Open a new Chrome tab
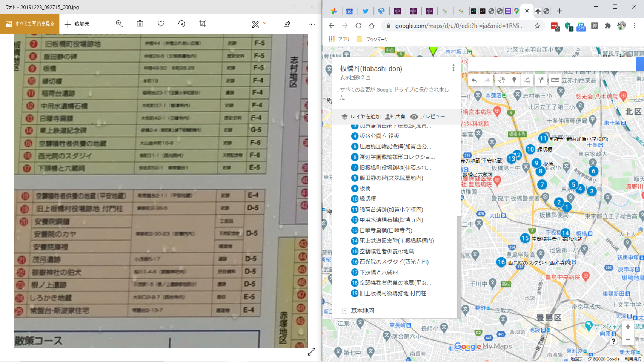The width and height of the screenshot is (644, 362). click(559, 11)
